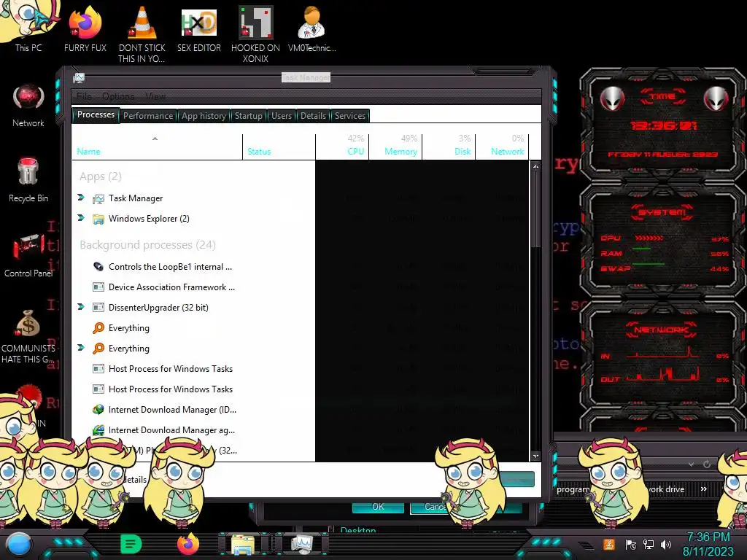Expand the DissenterUpgrader (32 bit) process
The height and width of the screenshot is (560, 747).
point(81,307)
